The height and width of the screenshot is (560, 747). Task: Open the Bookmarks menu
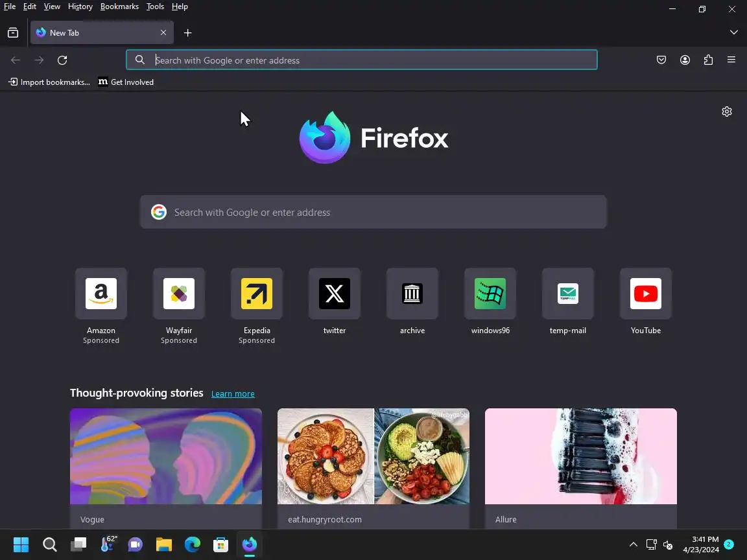pos(119,6)
